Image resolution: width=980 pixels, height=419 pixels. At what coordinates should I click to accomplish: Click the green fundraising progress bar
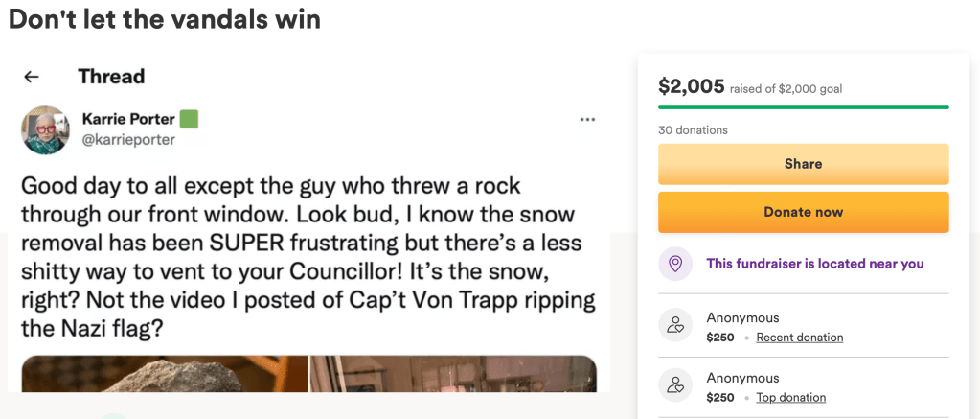tap(803, 107)
